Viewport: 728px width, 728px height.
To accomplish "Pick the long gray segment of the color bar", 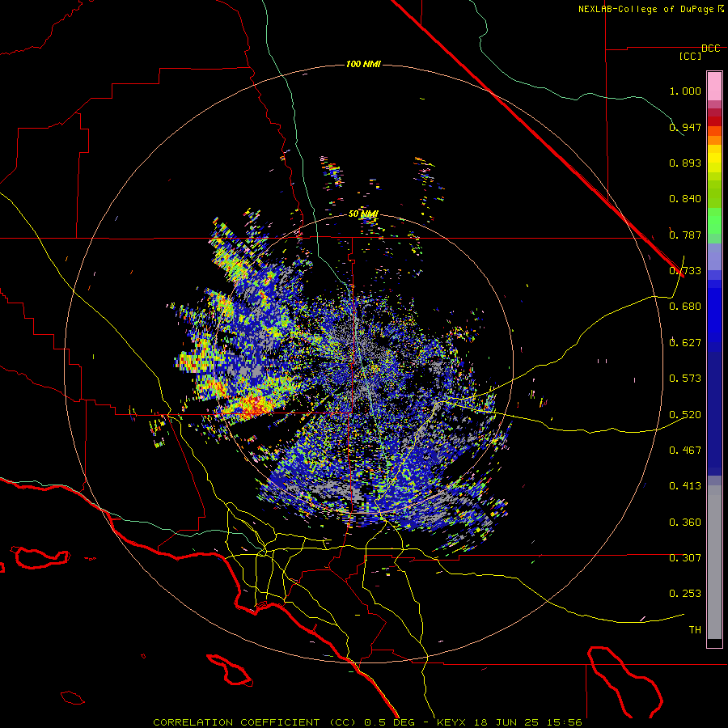I will tap(714, 562).
